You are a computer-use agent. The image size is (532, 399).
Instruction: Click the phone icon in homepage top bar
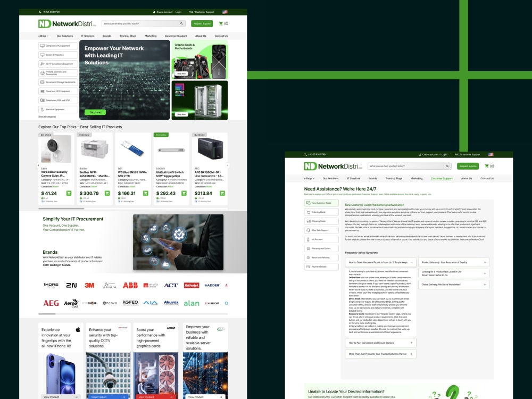click(40, 12)
